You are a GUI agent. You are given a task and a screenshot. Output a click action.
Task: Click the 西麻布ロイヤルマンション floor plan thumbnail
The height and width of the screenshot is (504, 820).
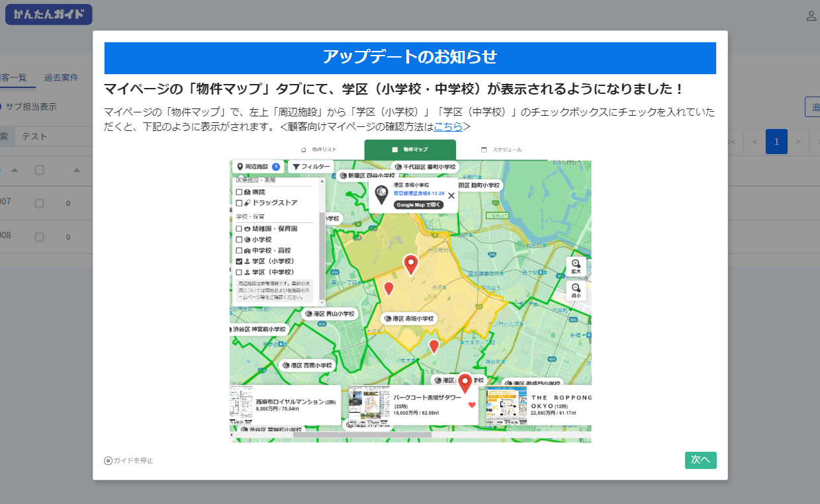[x=241, y=405]
